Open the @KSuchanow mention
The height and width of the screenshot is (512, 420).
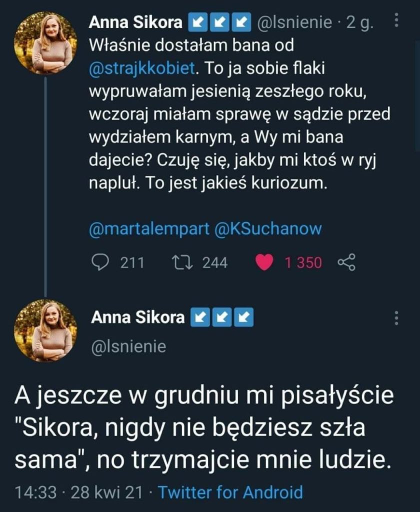click(x=268, y=228)
